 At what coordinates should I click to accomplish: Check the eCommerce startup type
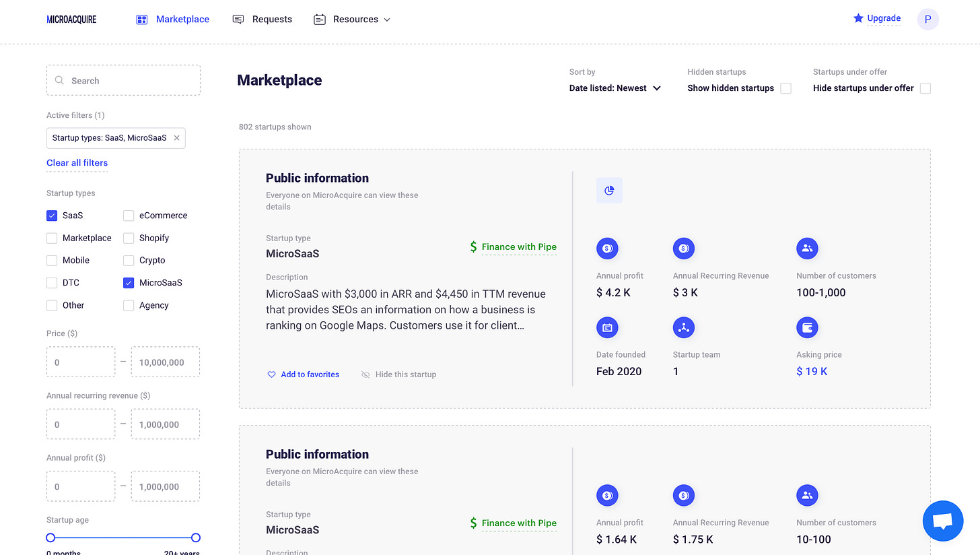(129, 216)
